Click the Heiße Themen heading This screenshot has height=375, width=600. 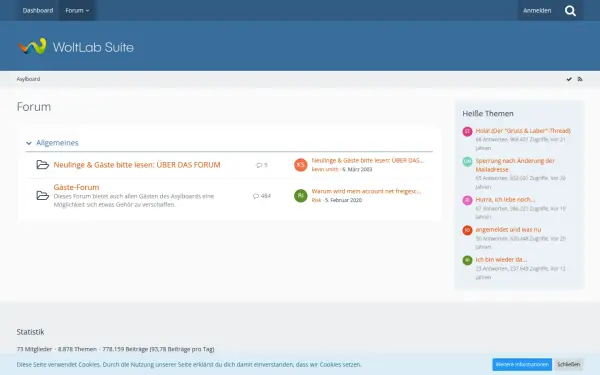(488, 113)
